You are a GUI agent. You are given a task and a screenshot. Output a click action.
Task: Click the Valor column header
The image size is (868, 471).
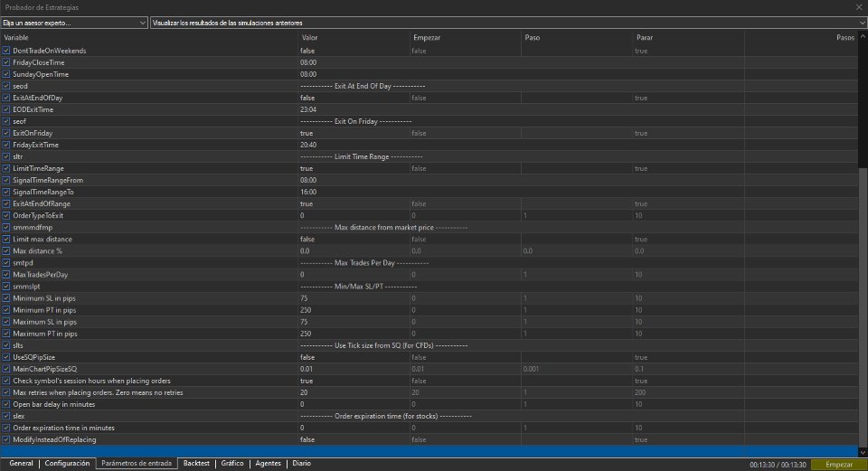click(309, 38)
